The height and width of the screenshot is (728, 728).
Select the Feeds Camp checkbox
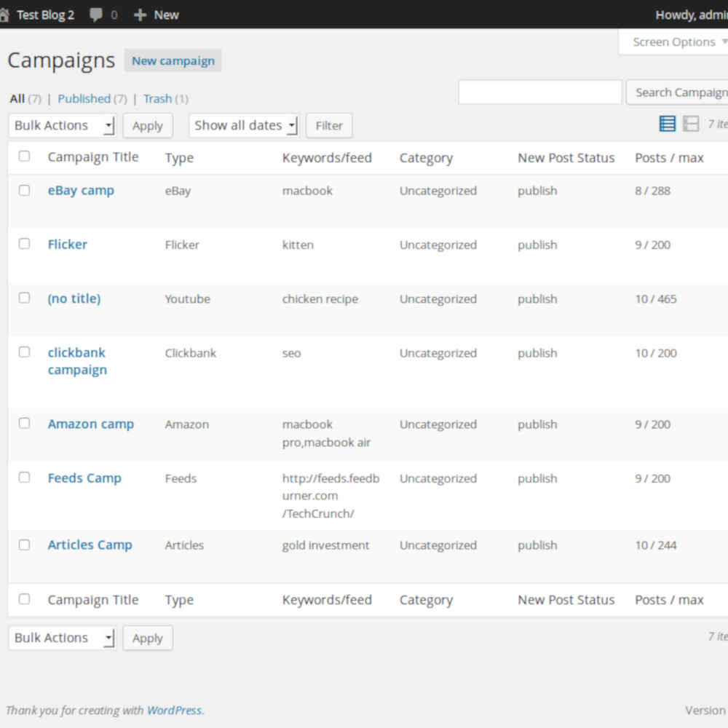pos(24,477)
